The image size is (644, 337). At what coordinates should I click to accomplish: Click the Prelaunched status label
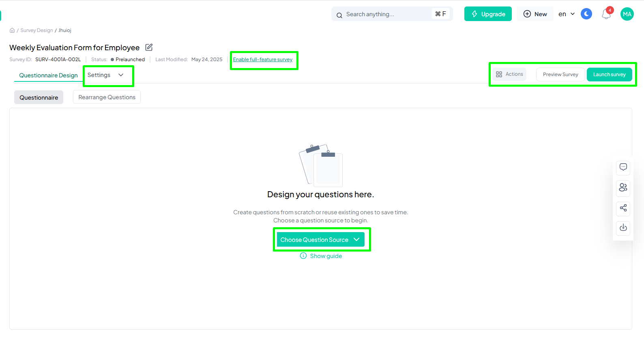(x=130, y=60)
